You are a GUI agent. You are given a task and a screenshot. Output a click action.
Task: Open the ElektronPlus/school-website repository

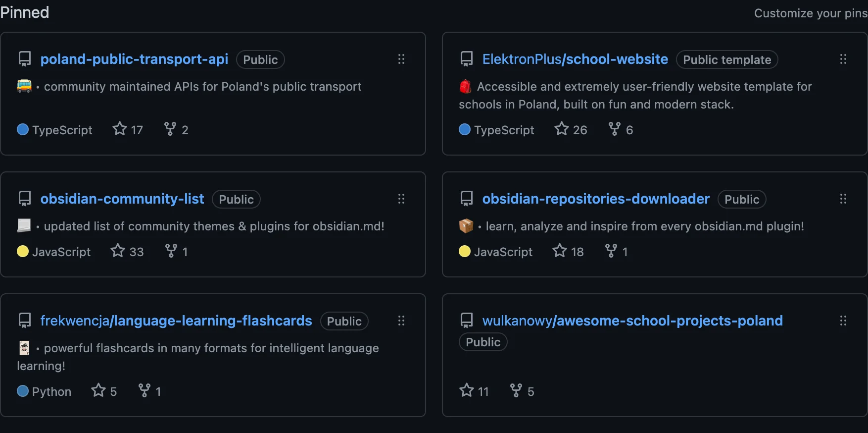point(575,59)
